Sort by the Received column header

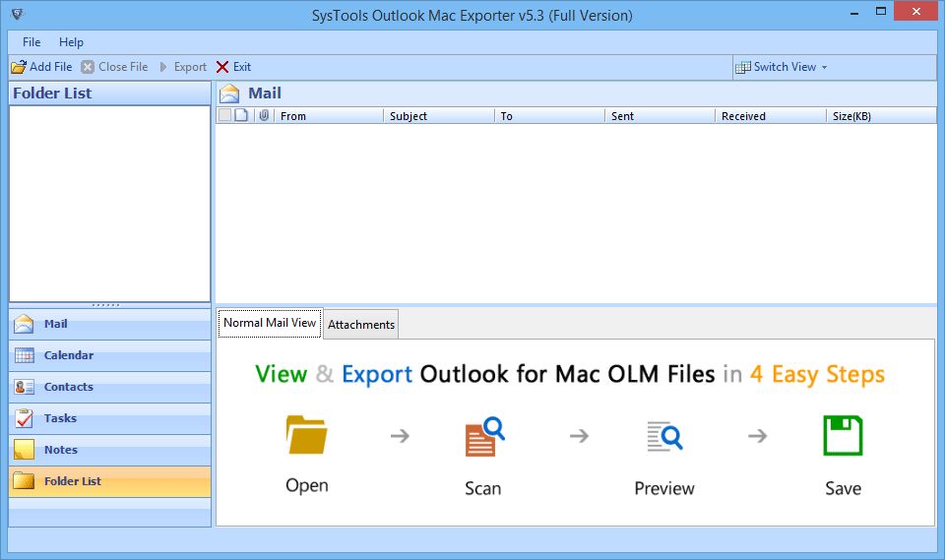point(770,116)
